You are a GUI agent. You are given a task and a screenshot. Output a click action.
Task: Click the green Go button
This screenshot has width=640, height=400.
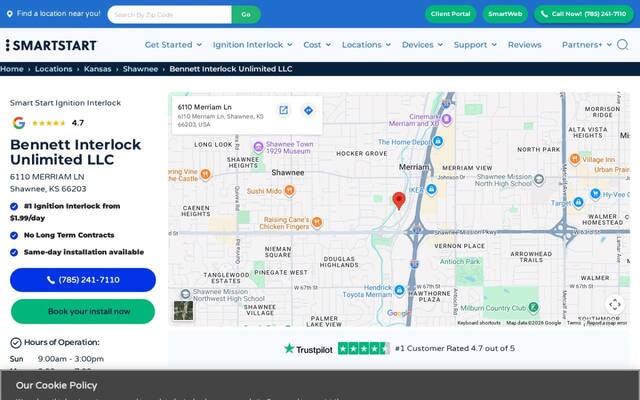click(246, 14)
